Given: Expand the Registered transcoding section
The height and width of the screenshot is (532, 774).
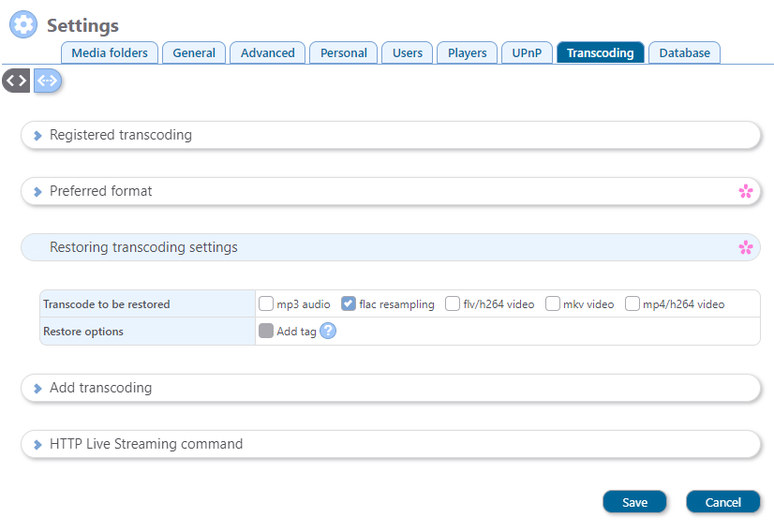Looking at the screenshot, I should click(391, 135).
